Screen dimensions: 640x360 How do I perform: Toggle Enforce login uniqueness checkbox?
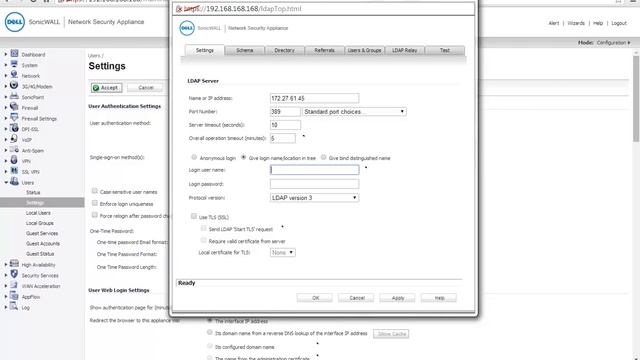click(95, 203)
